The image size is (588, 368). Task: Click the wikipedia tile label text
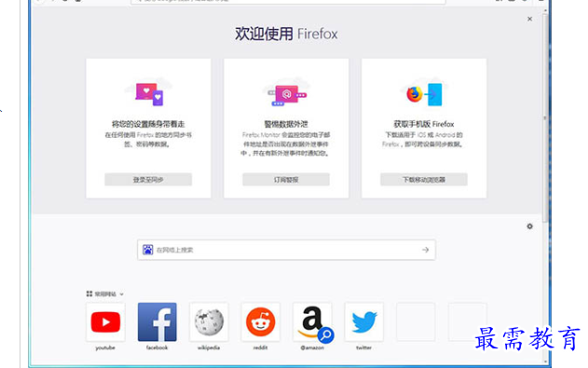(209, 348)
